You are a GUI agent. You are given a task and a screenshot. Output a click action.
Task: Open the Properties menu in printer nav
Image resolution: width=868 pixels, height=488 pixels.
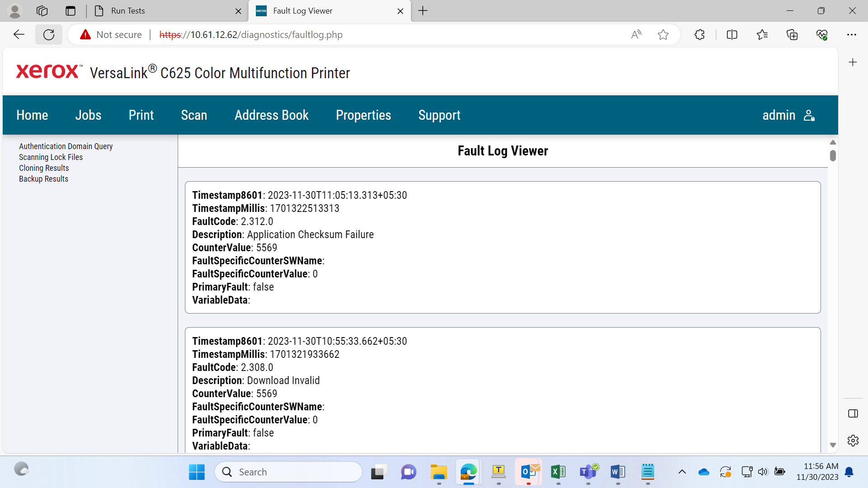[363, 115]
